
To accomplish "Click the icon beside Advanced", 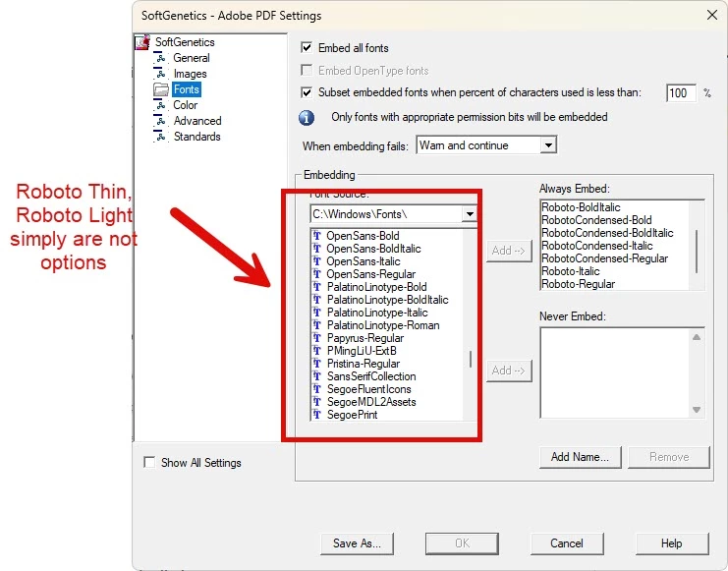I will 160,121.
